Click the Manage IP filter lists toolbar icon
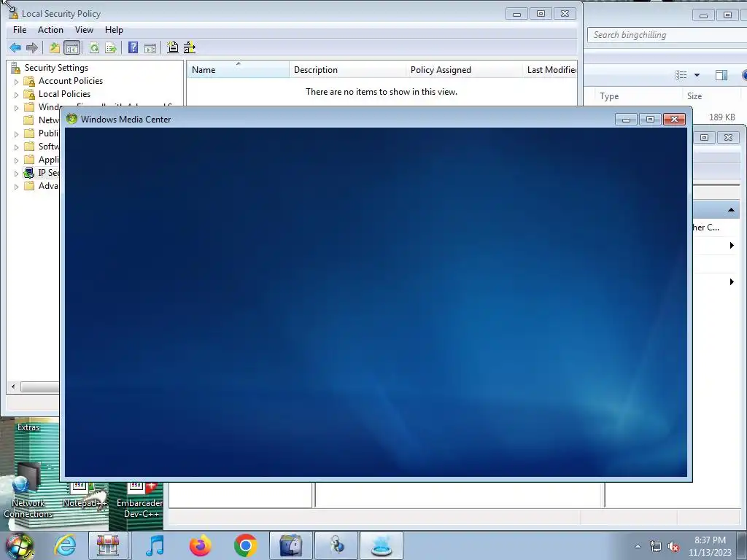Image resolution: width=747 pixels, height=560 pixels. 190,47
